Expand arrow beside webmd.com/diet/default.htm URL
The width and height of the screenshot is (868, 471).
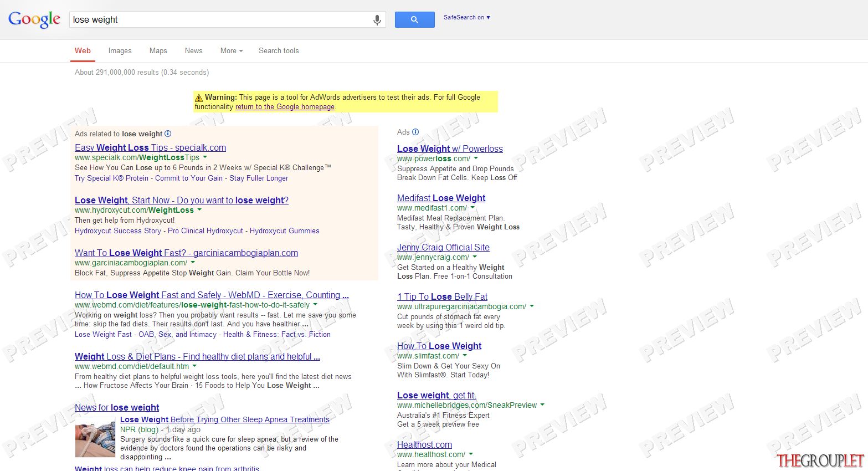(x=194, y=366)
